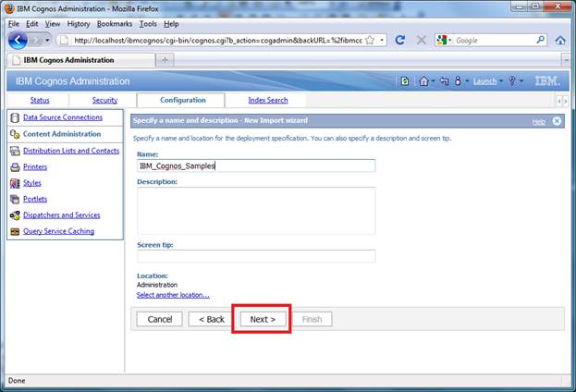Viewport: 576px width, 392px height.
Task: Click the Data Source Connections database icon
Action: tap(15, 117)
